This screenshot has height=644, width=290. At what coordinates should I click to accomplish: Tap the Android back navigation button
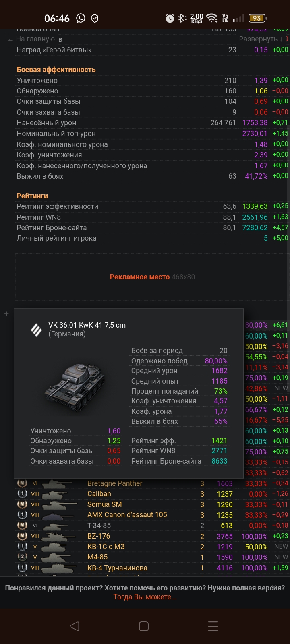[75, 626]
